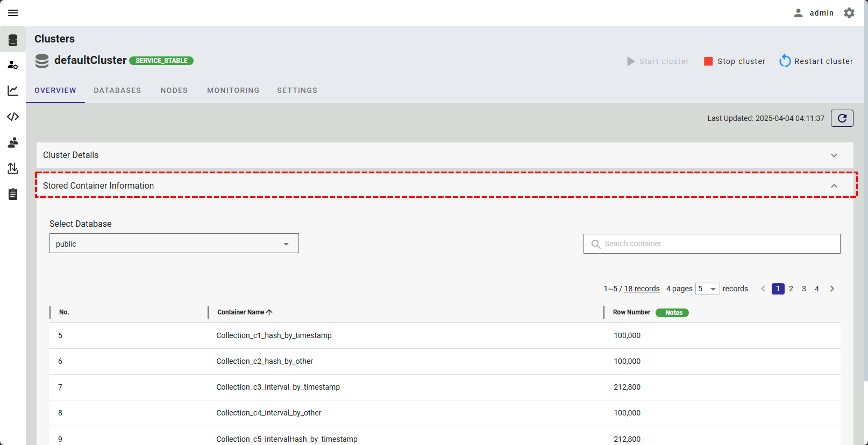
Task: Open the records per page dropdown
Action: [x=707, y=289]
